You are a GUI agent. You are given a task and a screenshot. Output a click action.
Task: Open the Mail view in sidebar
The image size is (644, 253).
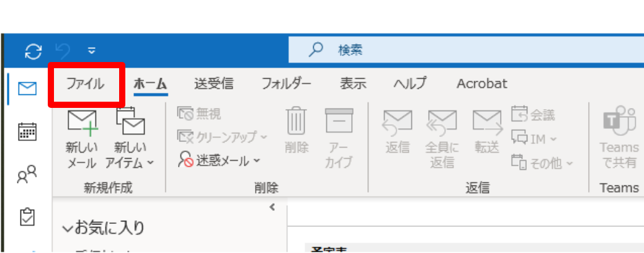[27, 90]
